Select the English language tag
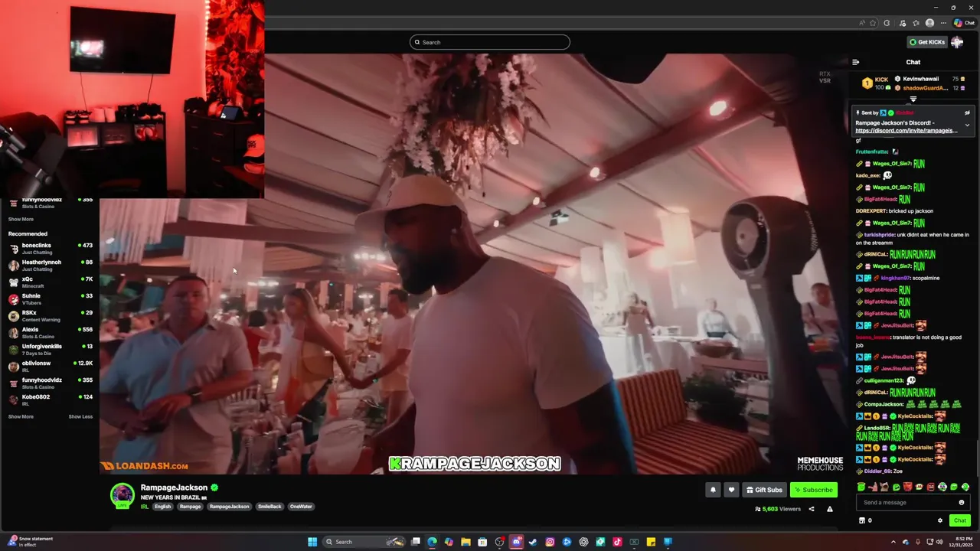Screen dimensions: 980x551 point(162,507)
